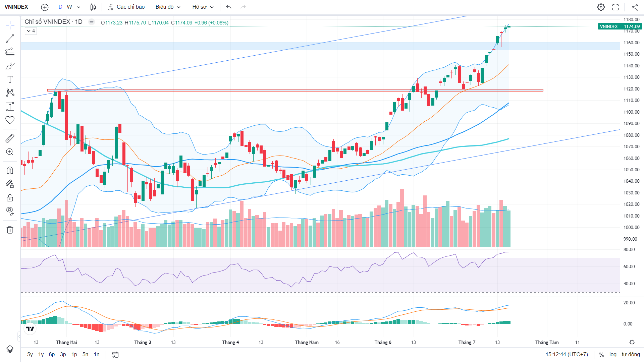The height and width of the screenshot is (362, 644).
Task: Open the 'Hồ sơ' dropdown
Action: click(203, 7)
